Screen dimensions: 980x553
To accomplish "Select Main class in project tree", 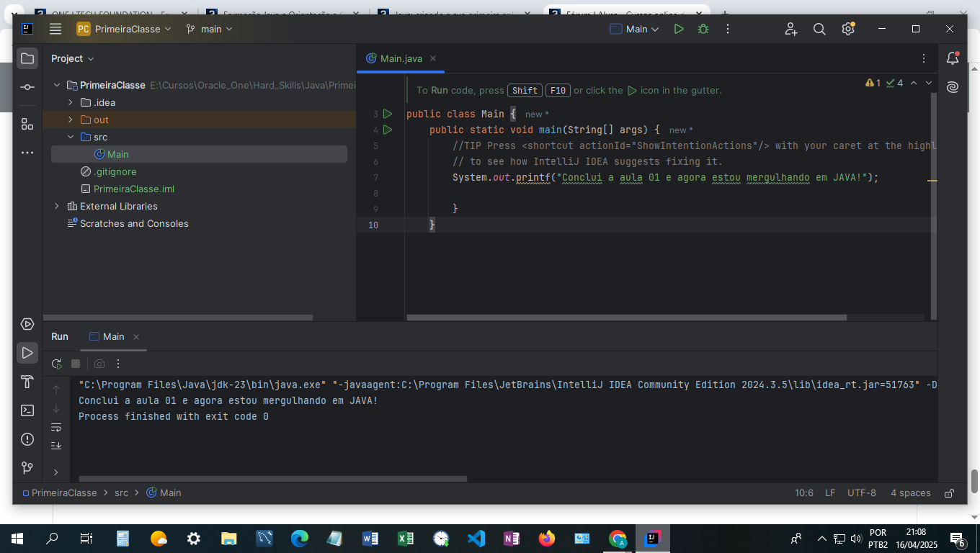I will click(199, 154).
